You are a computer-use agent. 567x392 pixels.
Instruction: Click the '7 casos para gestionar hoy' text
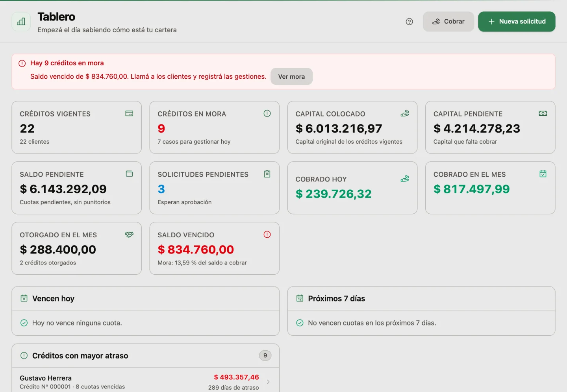(x=194, y=142)
